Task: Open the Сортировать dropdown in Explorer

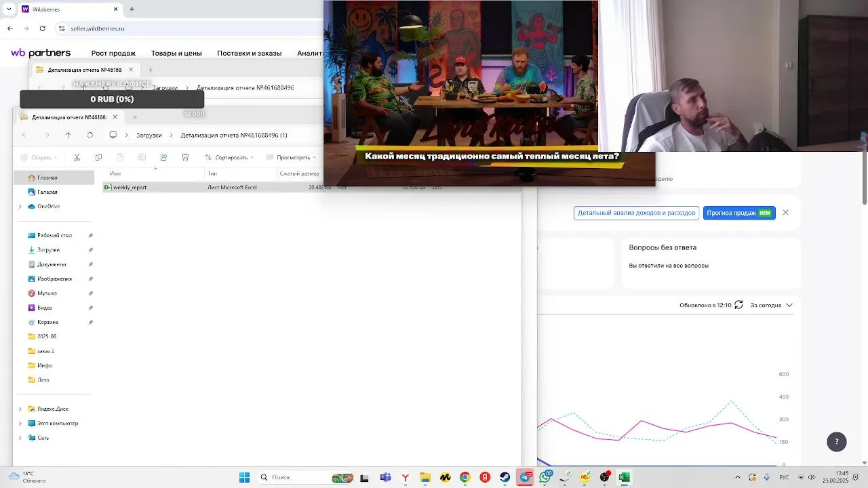Action: 229,157
